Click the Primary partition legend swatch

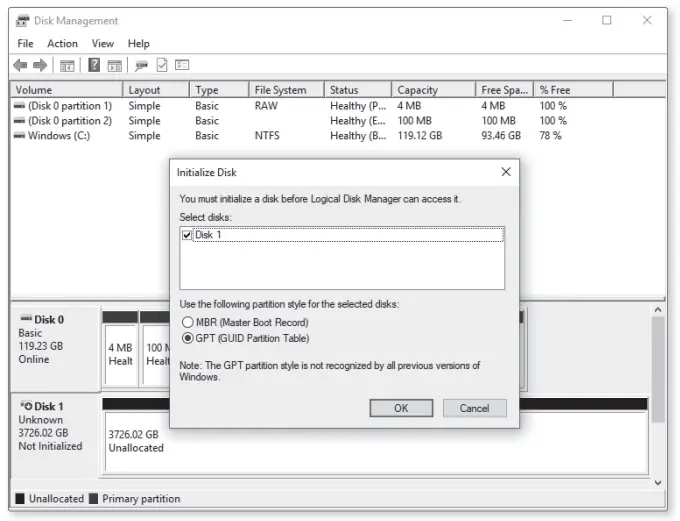[x=93, y=498]
